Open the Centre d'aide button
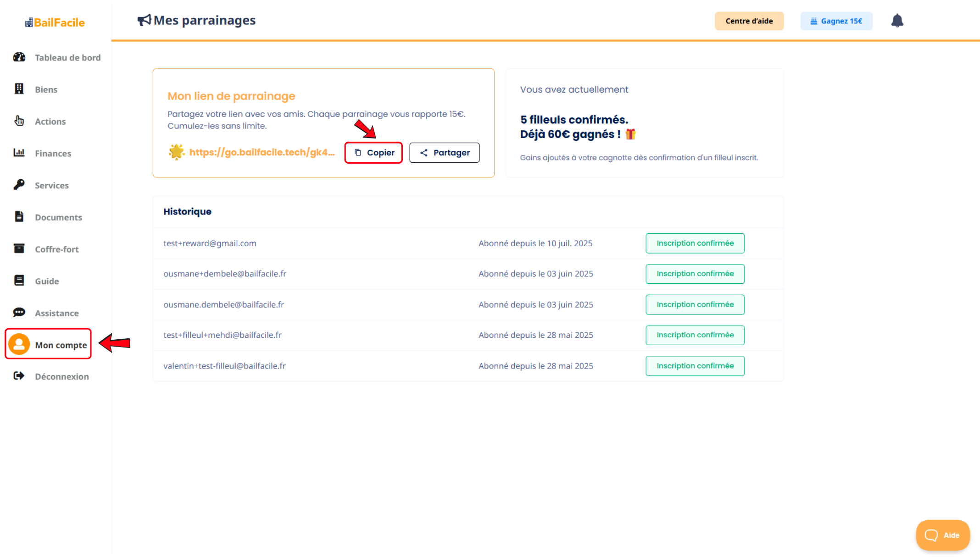The image size is (980, 557). point(749,21)
